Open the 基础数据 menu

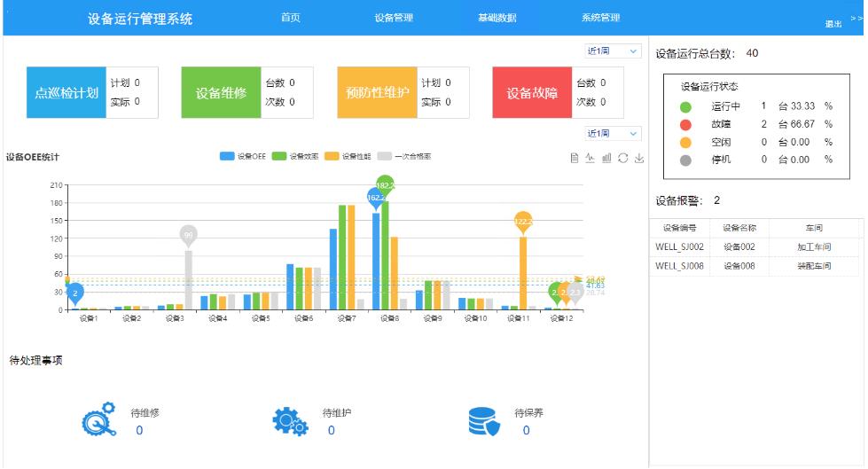coord(497,18)
